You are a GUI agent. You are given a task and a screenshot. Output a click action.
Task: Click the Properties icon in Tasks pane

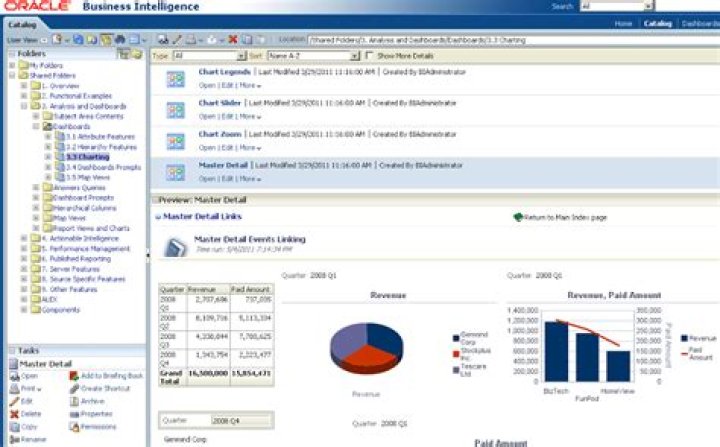tap(74, 414)
